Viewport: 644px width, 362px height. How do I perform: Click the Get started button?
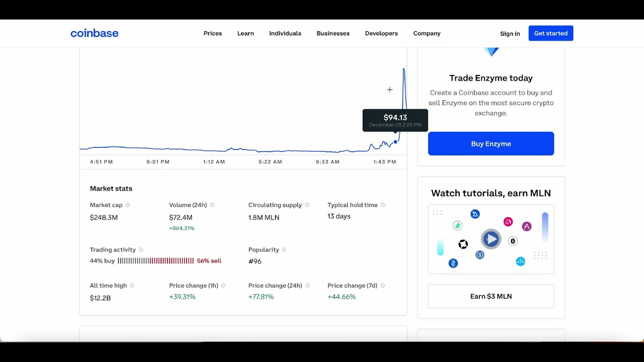(x=551, y=33)
